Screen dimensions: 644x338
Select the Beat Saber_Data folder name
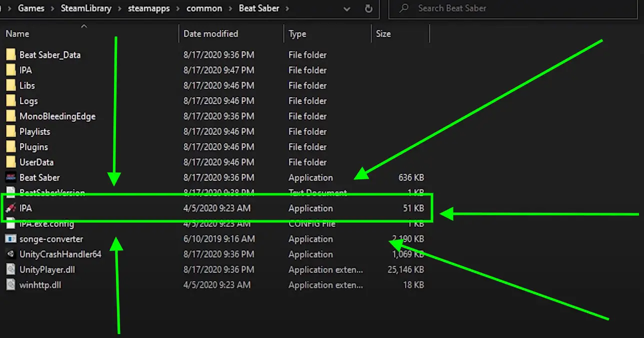click(49, 55)
